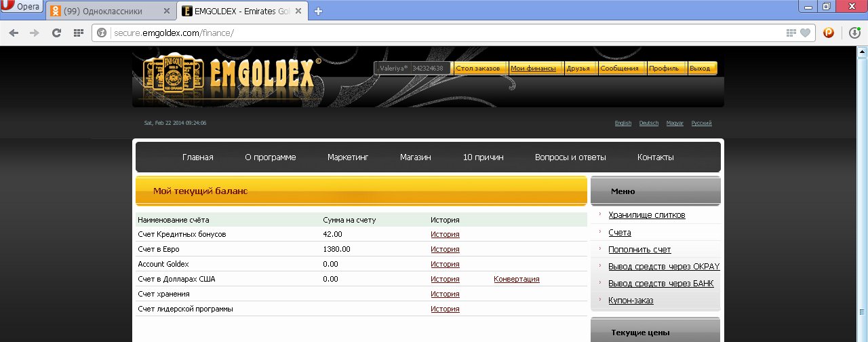The height and width of the screenshot is (342, 868).
Task: Open a new tab with plus button
Action: pyautogui.click(x=318, y=11)
